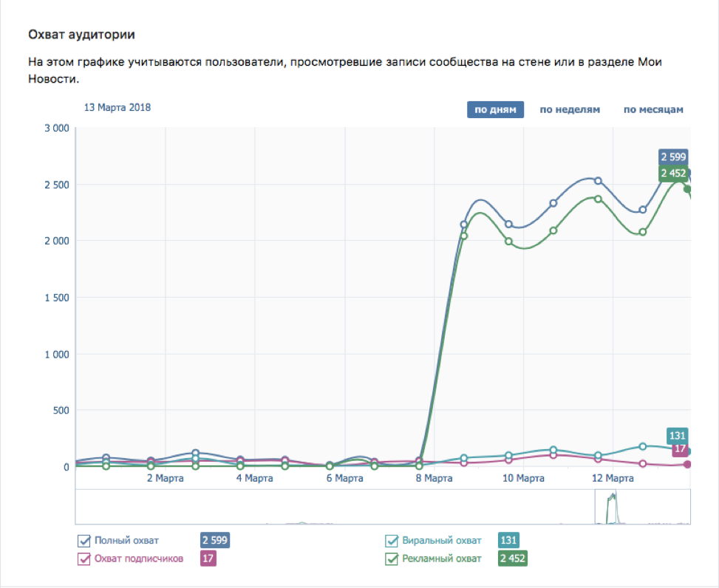Click the blue 2 599 tooltip on chart

pyautogui.click(x=673, y=157)
